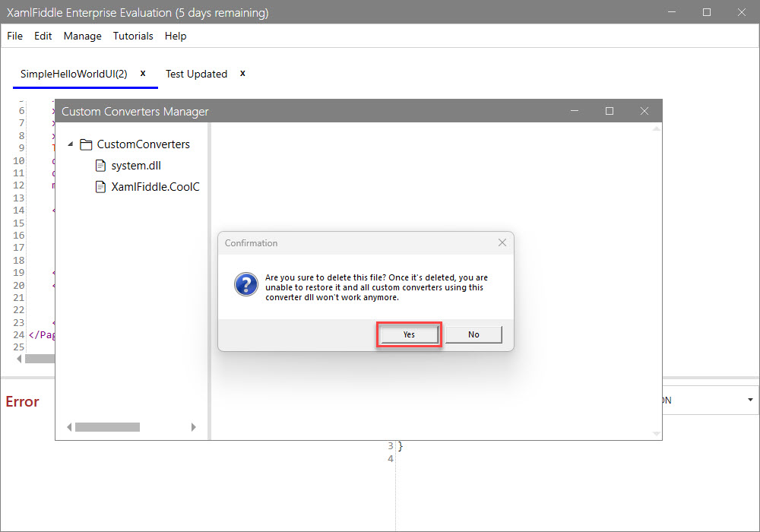Screen dimensions: 760x532
Task: Click the CustomConverters folder icon
Action: click(x=86, y=144)
